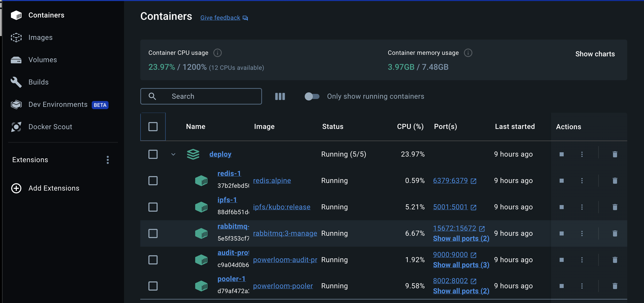Open more actions menu for pooler-1
This screenshot has width=644, height=303.
coord(582,286)
